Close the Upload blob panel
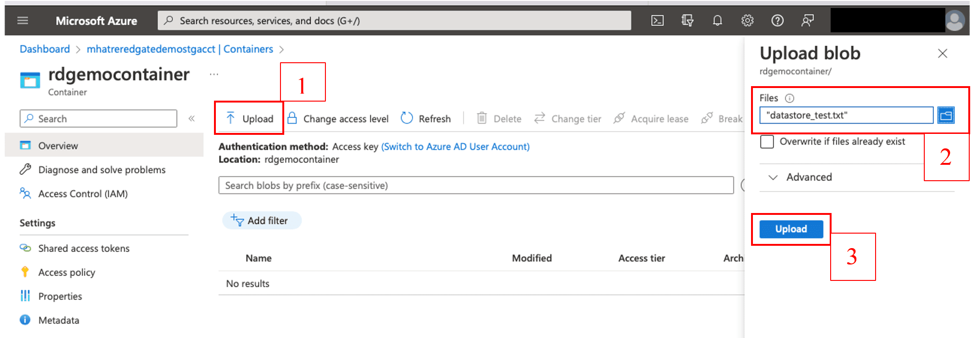Image resolution: width=980 pixels, height=338 pixels. [x=943, y=53]
